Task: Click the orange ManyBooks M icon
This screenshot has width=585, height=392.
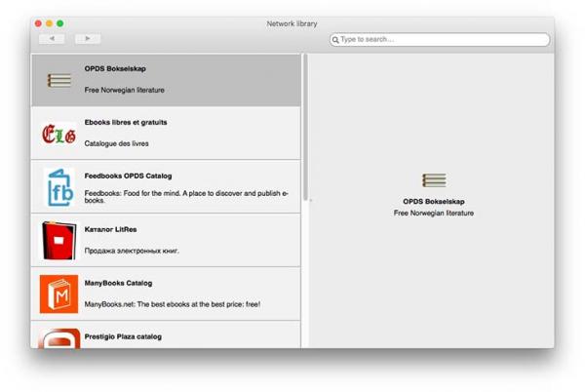Action: tap(58, 294)
